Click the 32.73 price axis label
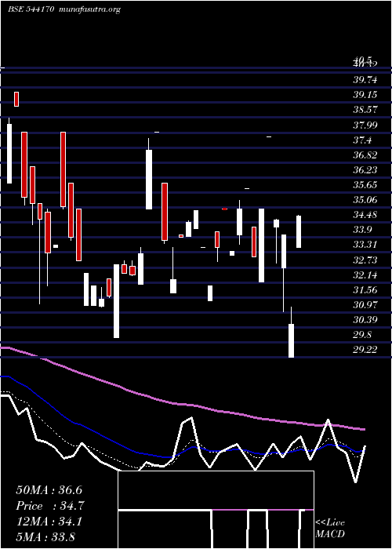The width and height of the screenshot is (392, 549). pos(365,260)
